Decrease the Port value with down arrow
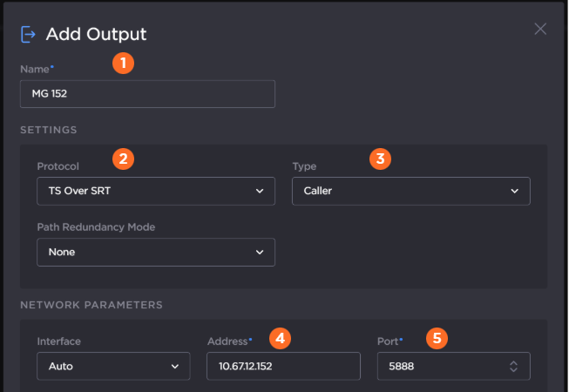 (x=514, y=370)
